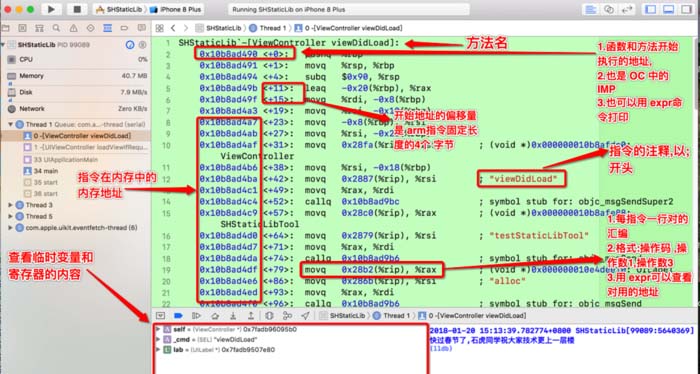The height and width of the screenshot is (374, 700).
Task: Click the Running SHStaticLib activity status
Action: (349, 9)
